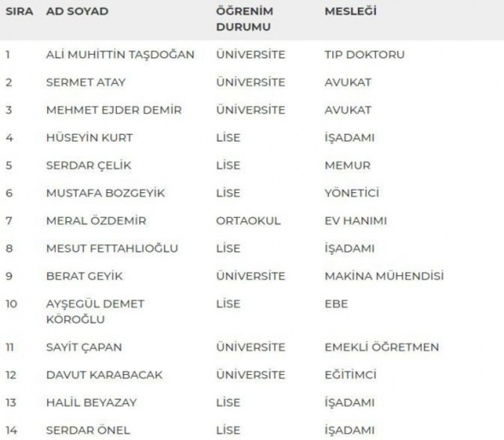Click the AD SOYAD column header
The height and width of the screenshot is (440, 504).
77,11
